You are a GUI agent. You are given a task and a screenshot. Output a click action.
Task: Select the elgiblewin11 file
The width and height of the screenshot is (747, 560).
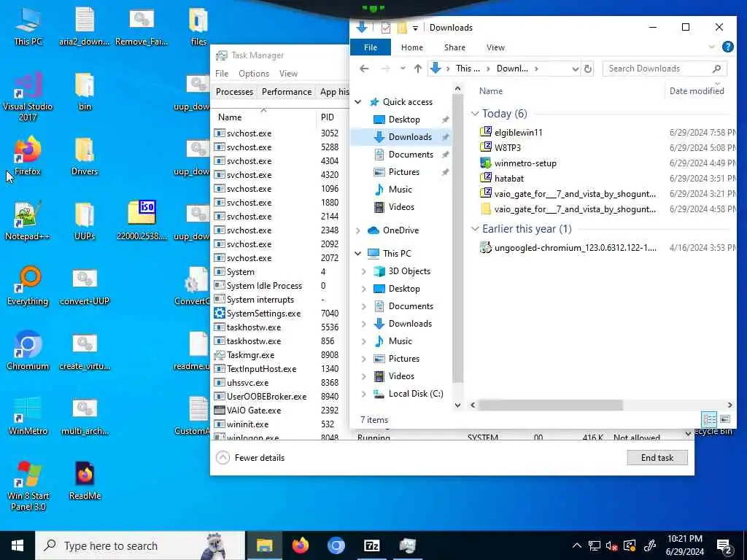518,133
